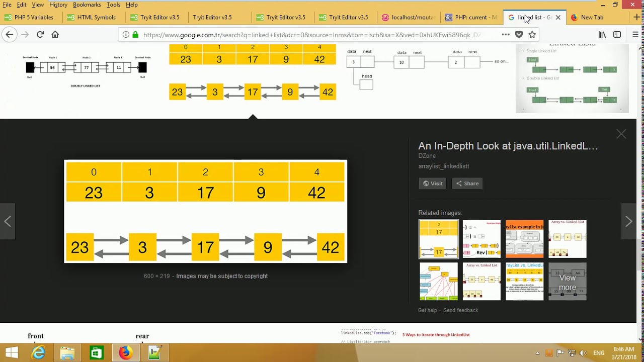This screenshot has width=644, height=362.
Task: Click the volume icon in system tray
Action: coord(583,353)
